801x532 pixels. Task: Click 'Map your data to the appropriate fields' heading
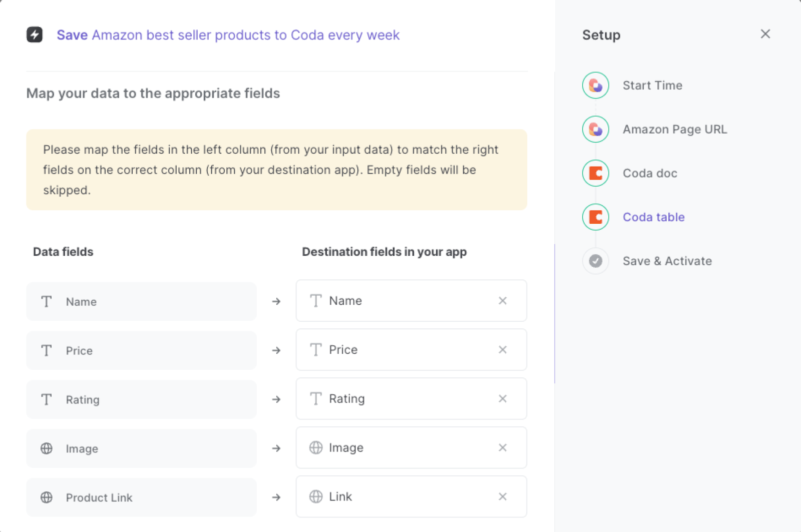(x=153, y=94)
